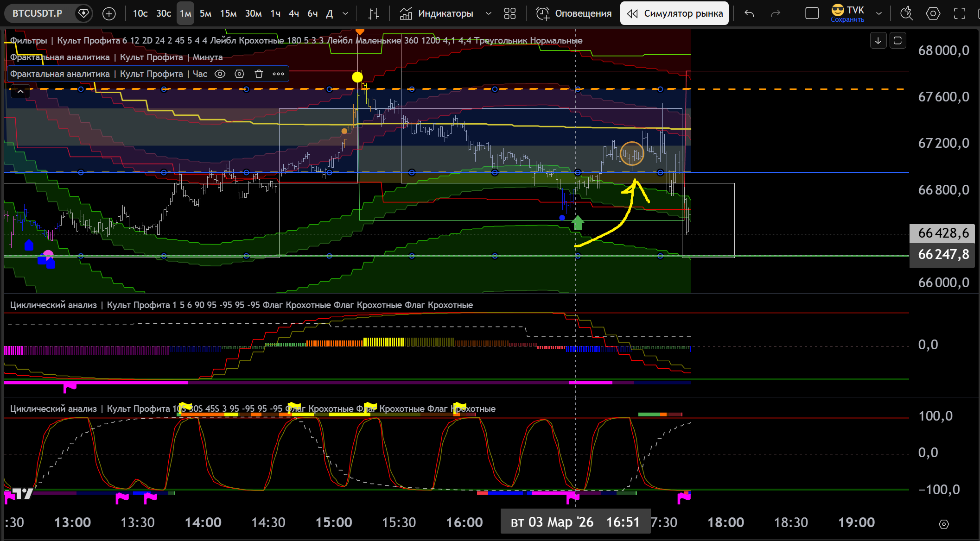
Task: Select the 15м timeframe
Action: point(228,14)
